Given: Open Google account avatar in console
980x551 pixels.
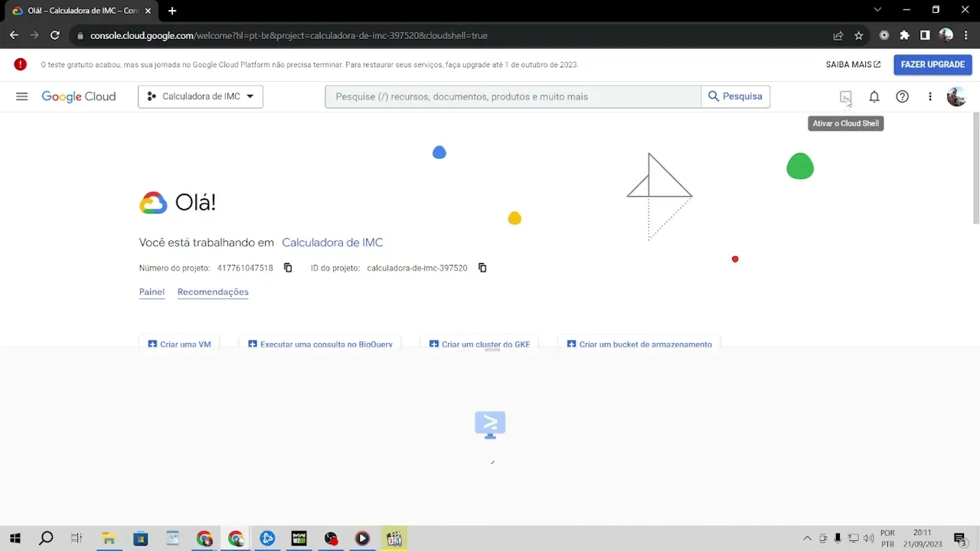Looking at the screenshot, I should point(956,96).
